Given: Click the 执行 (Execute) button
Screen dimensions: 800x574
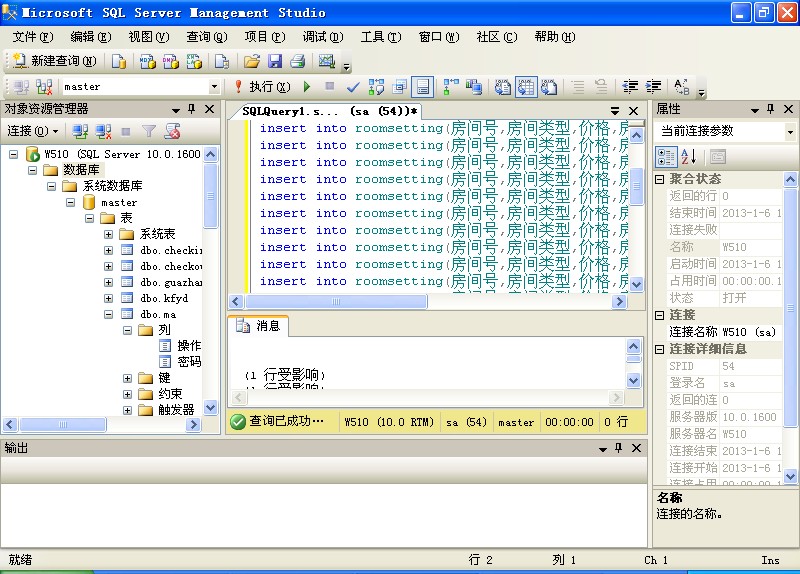Looking at the screenshot, I should (x=262, y=87).
